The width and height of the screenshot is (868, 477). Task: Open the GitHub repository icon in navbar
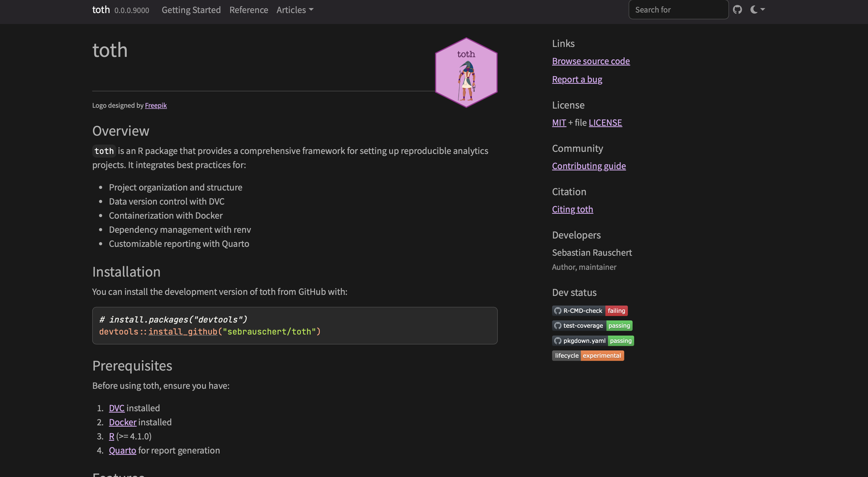pyautogui.click(x=737, y=10)
